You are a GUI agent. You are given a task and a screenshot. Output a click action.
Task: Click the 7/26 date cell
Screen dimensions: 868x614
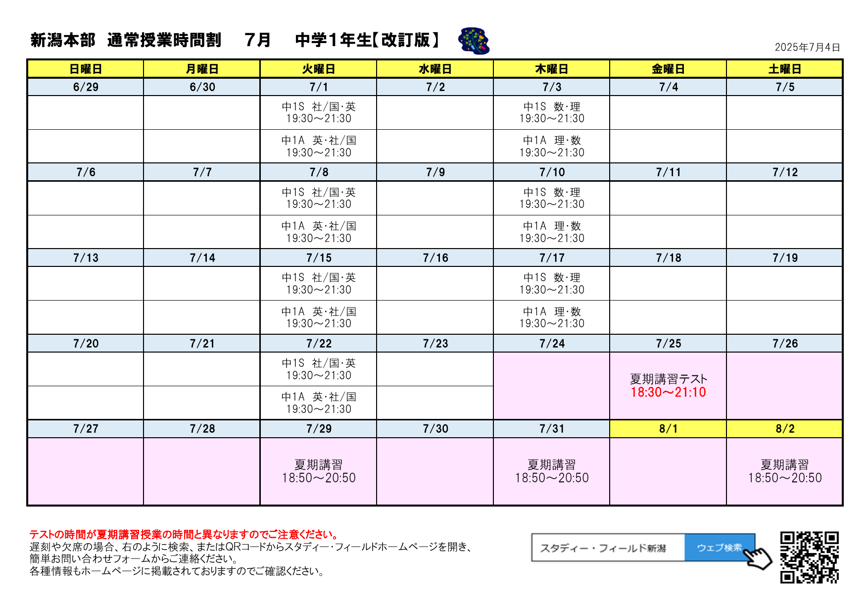pyautogui.click(x=784, y=344)
